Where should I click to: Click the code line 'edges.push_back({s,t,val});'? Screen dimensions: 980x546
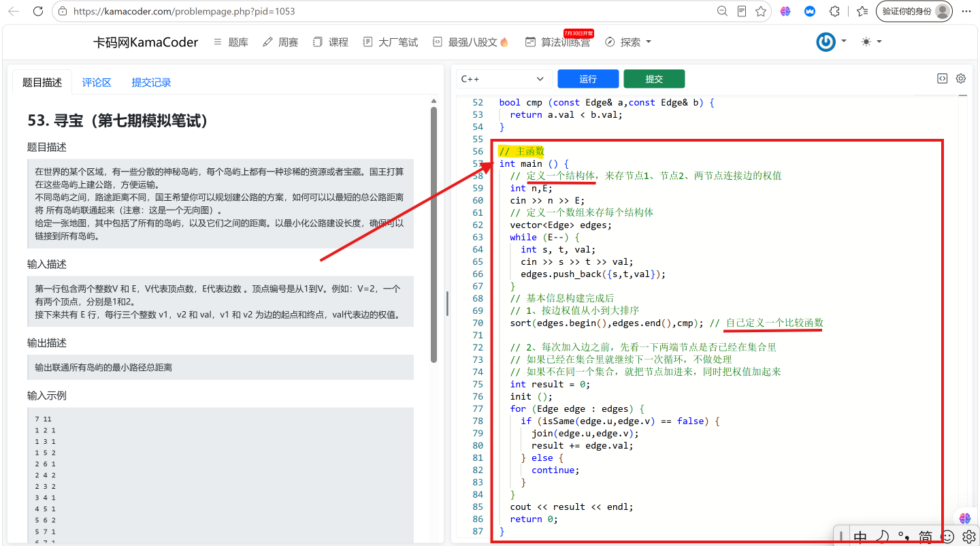pos(593,274)
